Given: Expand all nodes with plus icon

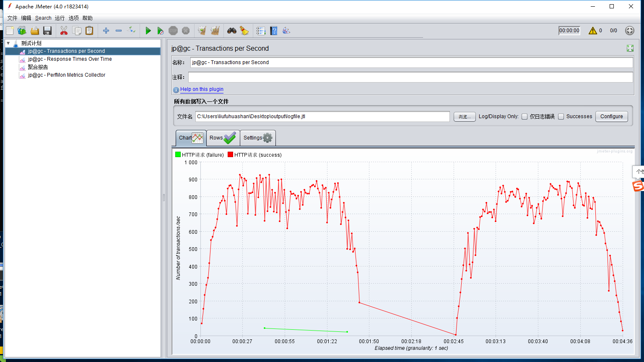Looking at the screenshot, I should 106,31.
